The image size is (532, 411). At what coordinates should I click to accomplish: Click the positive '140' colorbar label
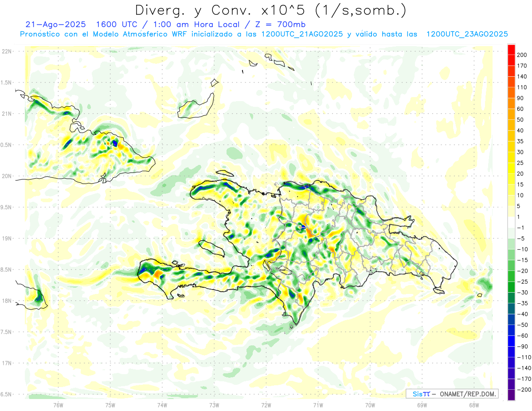tap(522, 77)
